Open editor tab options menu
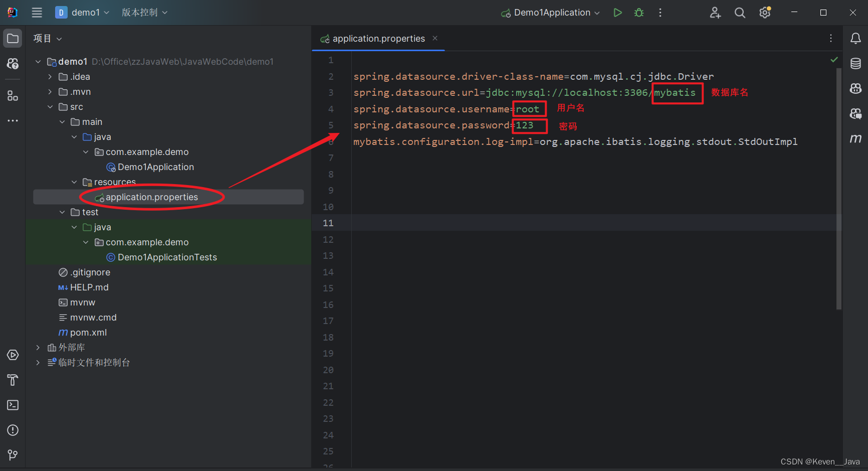 point(831,39)
